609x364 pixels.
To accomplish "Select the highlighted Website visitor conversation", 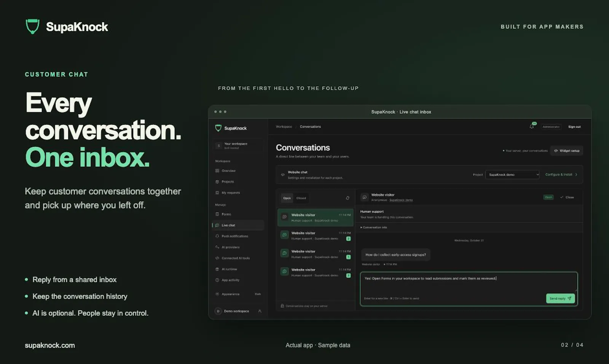I will click(x=316, y=218).
